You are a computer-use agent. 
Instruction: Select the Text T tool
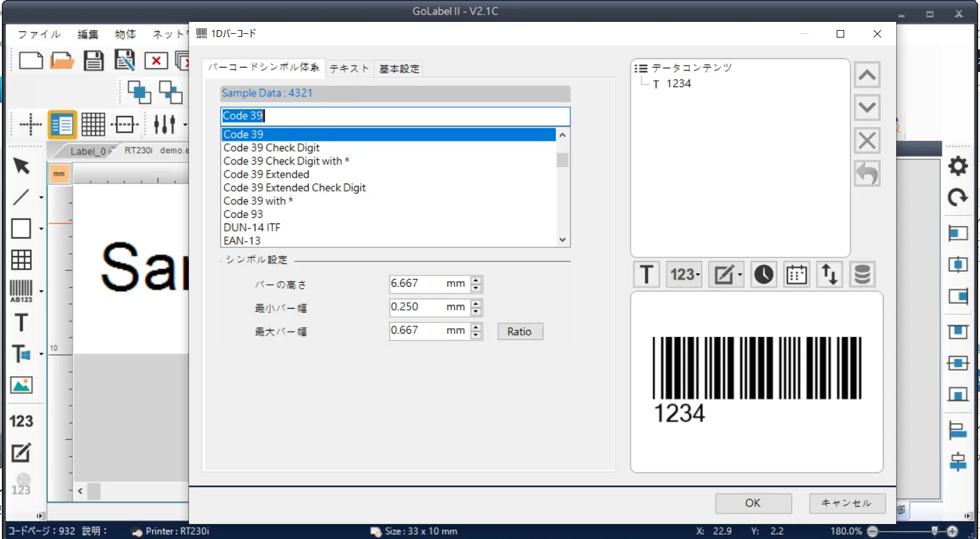[21, 322]
